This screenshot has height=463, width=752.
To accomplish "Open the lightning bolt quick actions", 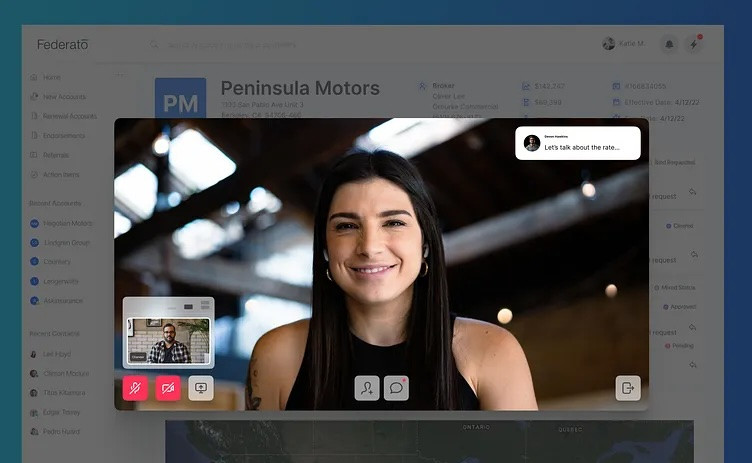I will [693, 44].
